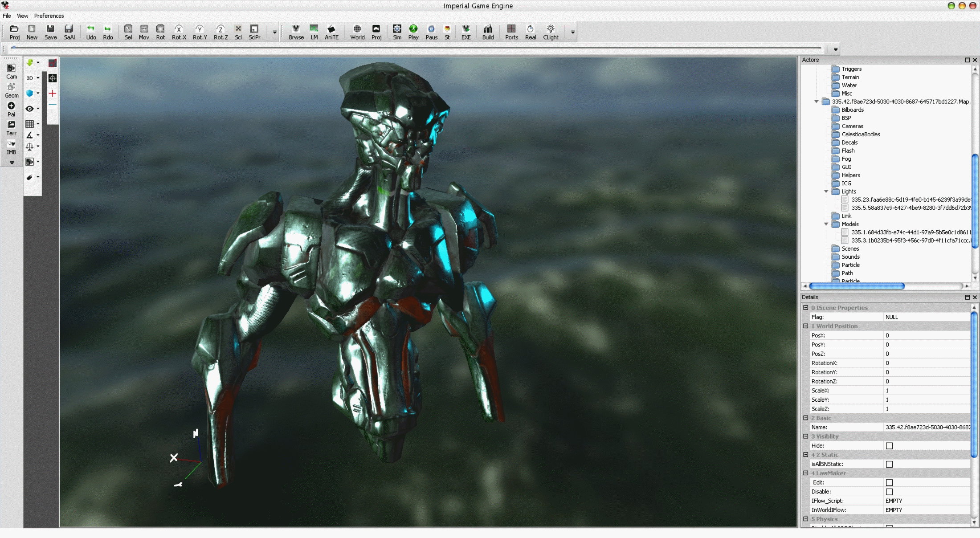Activate the Scl scale tool
The width and height of the screenshot is (980, 538).
pos(238,32)
